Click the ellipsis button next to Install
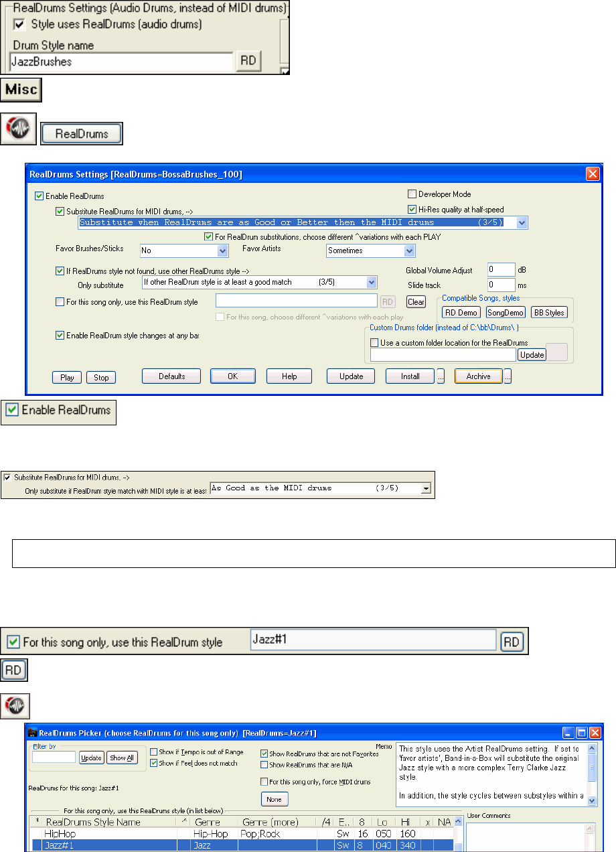 coord(441,376)
